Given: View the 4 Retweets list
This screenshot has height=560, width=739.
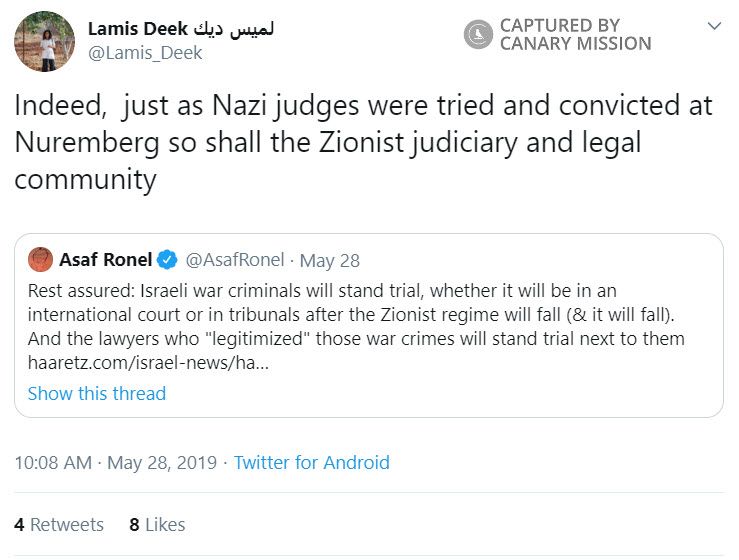Looking at the screenshot, I should [x=59, y=524].
